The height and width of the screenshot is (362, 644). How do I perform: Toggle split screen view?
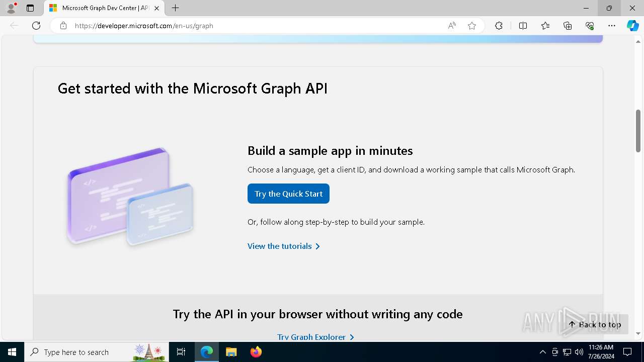[523, 26]
